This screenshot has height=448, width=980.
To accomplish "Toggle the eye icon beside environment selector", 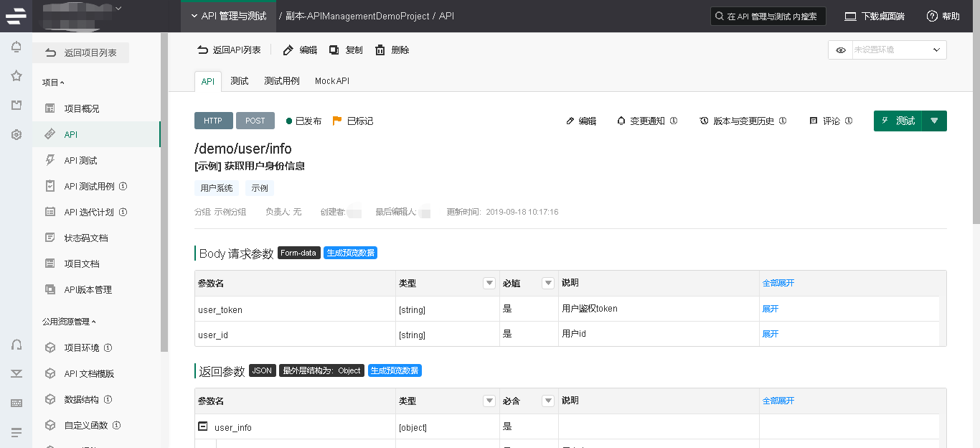I will pyautogui.click(x=840, y=50).
